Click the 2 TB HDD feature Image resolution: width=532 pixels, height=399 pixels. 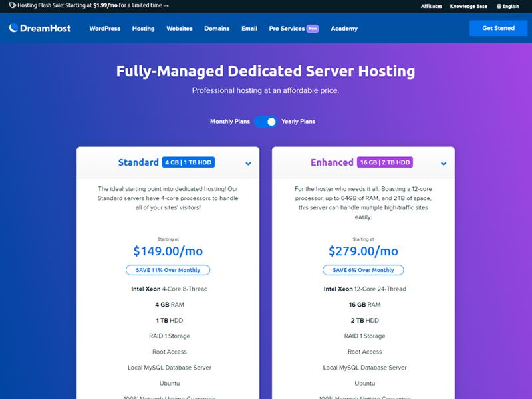364,321
